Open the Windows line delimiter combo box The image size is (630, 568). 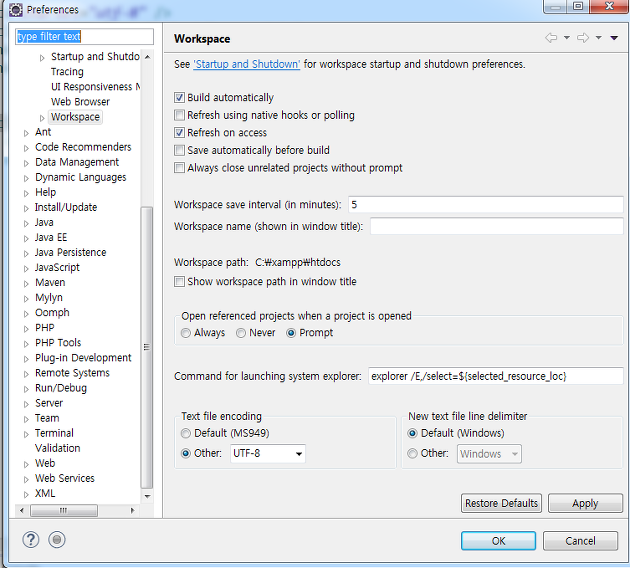pyautogui.click(x=489, y=454)
